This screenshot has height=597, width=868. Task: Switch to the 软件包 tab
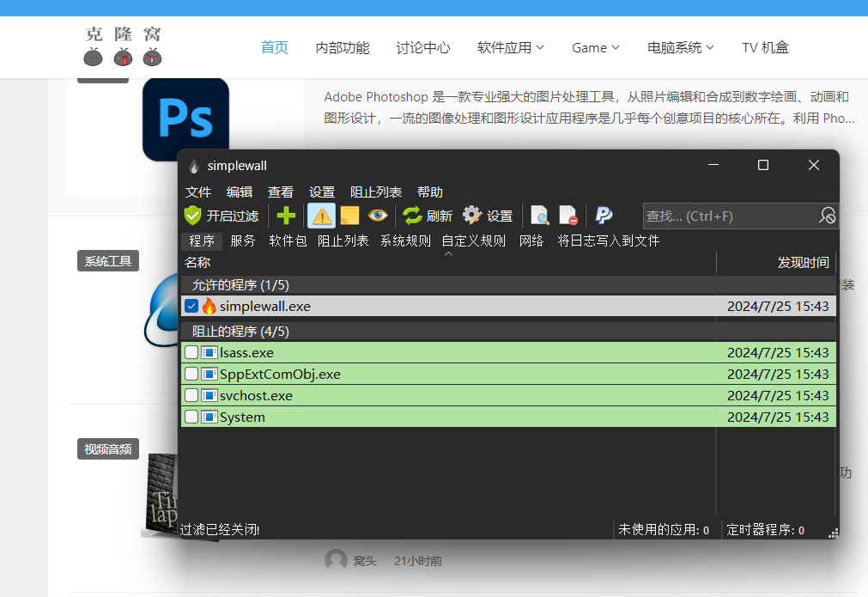tap(288, 241)
